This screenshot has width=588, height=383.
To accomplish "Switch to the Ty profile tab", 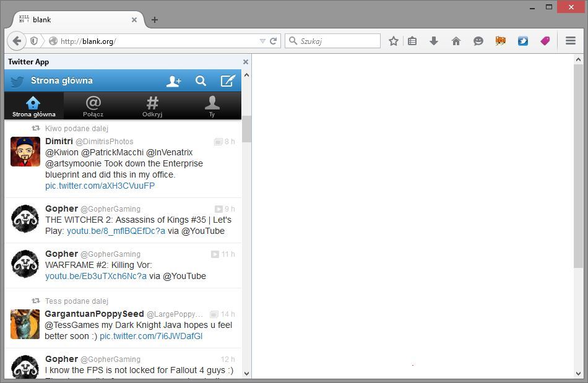I will click(x=212, y=106).
